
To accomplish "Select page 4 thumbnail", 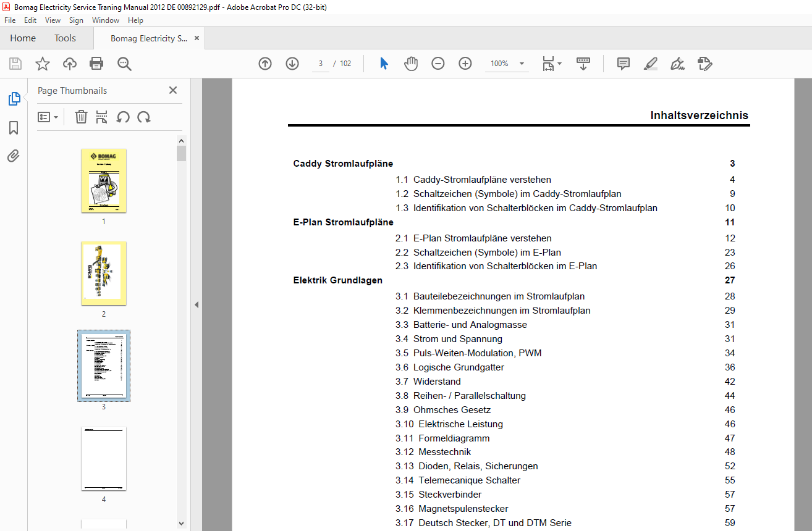I will [x=104, y=459].
